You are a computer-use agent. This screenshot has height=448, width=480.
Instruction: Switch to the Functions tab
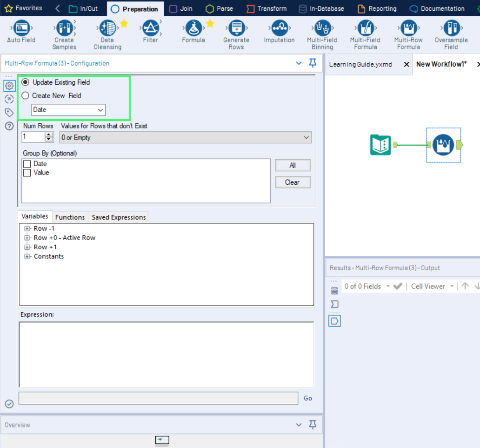tap(70, 217)
